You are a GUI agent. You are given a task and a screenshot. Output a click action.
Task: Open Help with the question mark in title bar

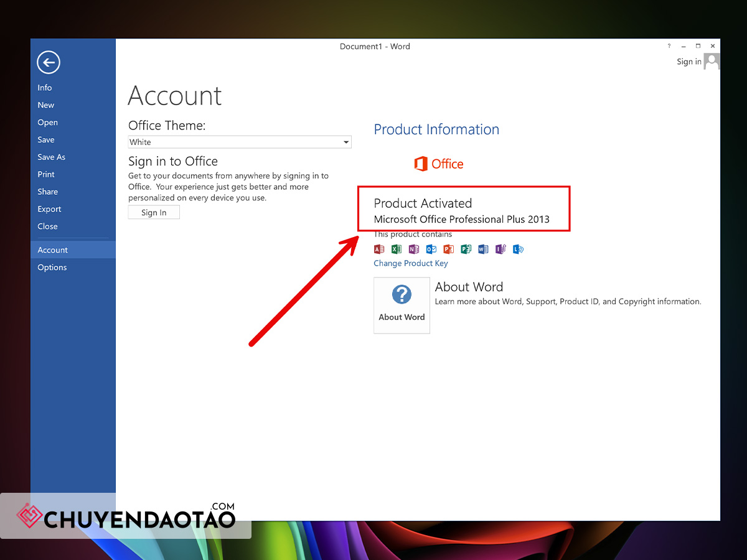click(669, 46)
